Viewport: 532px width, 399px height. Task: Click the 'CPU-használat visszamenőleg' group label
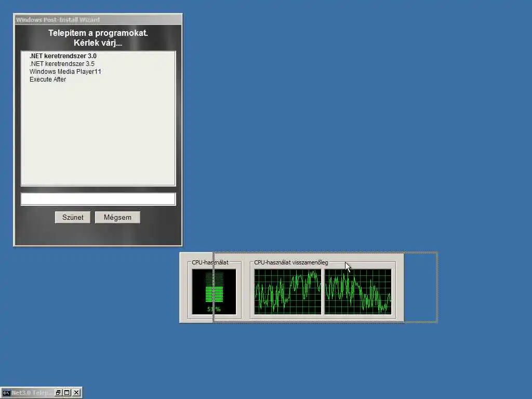pyautogui.click(x=291, y=262)
